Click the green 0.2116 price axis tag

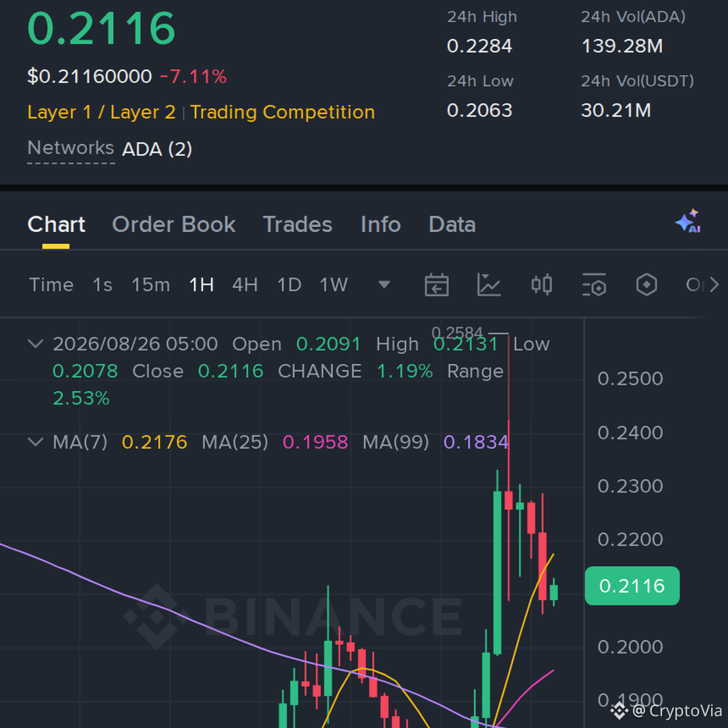632,586
